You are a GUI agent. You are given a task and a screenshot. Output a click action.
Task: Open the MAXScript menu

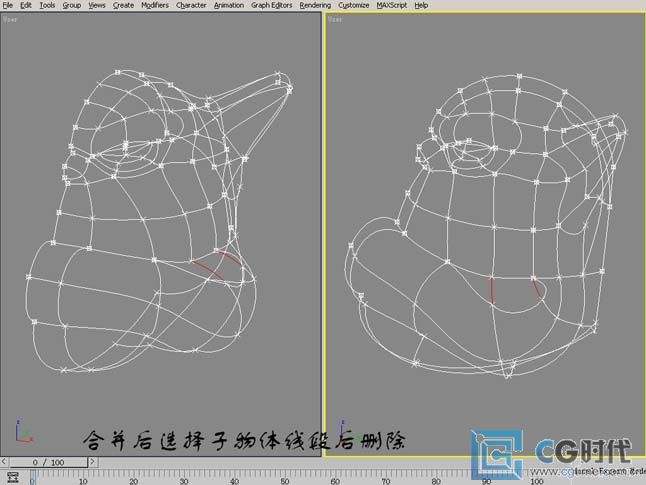tap(392, 5)
